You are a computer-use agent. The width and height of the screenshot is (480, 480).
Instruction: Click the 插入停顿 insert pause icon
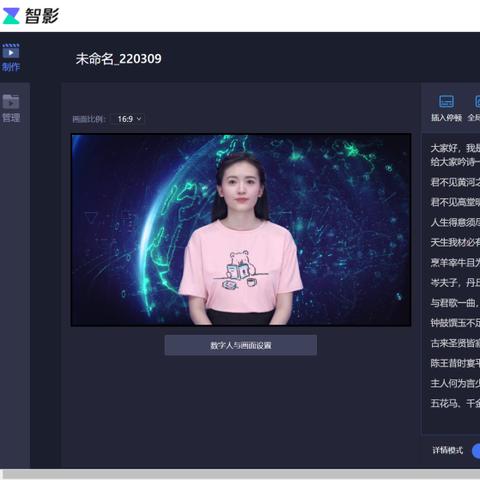(446, 101)
